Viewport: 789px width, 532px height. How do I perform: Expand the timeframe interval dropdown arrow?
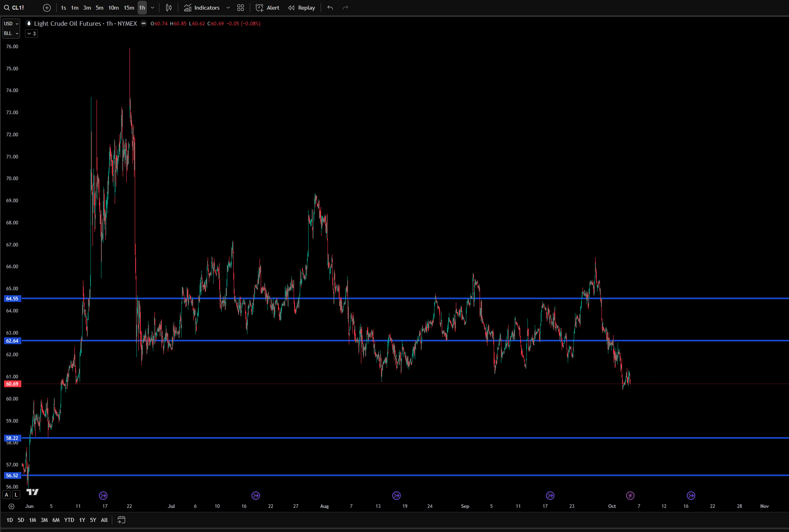point(152,8)
